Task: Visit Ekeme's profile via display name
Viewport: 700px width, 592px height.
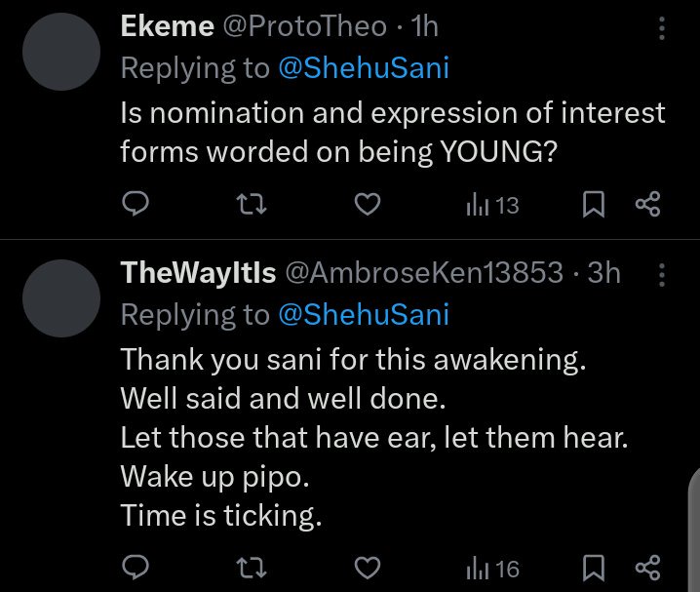Action: [x=167, y=27]
